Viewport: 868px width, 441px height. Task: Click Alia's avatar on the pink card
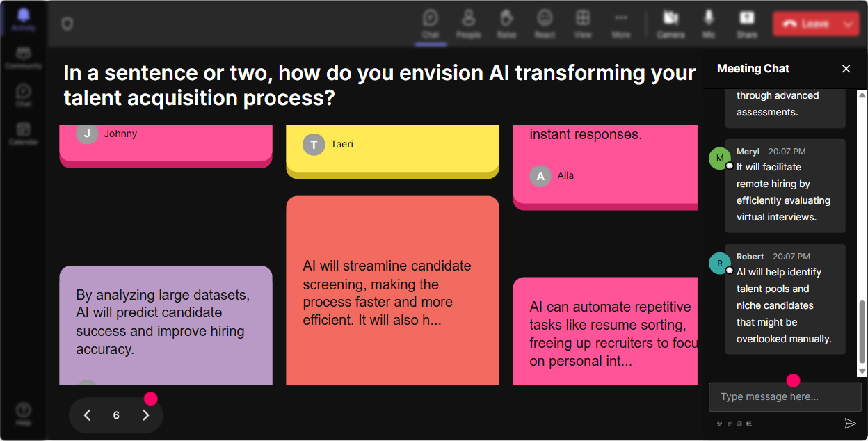point(540,175)
